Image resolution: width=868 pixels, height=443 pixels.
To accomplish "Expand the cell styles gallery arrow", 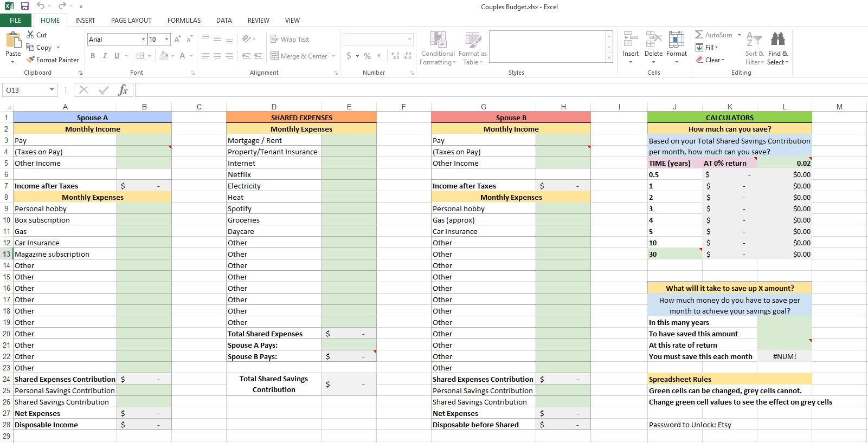I will [x=609, y=58].
